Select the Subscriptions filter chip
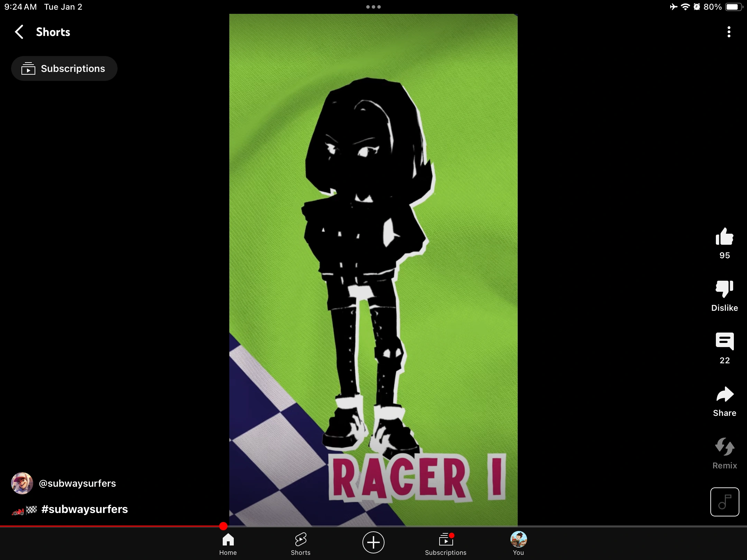747x560 pixels. click(64, 68)
